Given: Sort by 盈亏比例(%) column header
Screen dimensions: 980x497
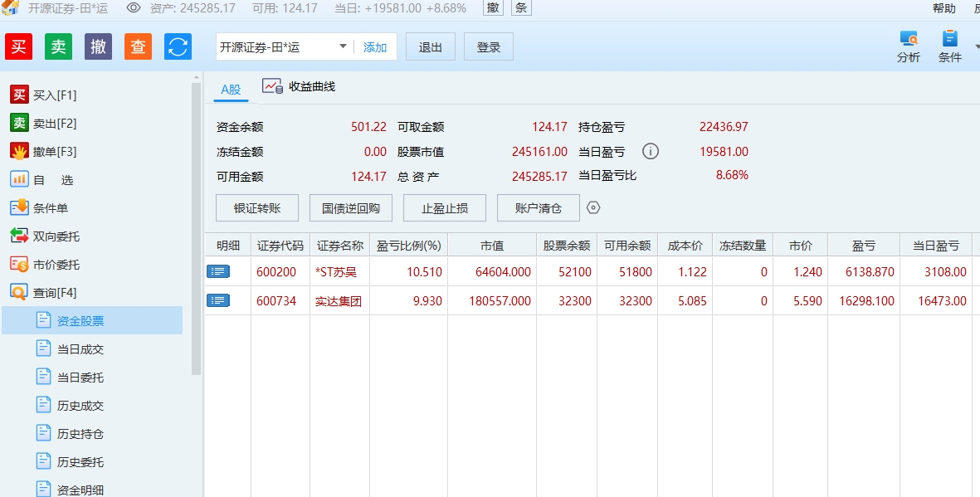Looking at the screenshot, I should click(x=408, y=246).
